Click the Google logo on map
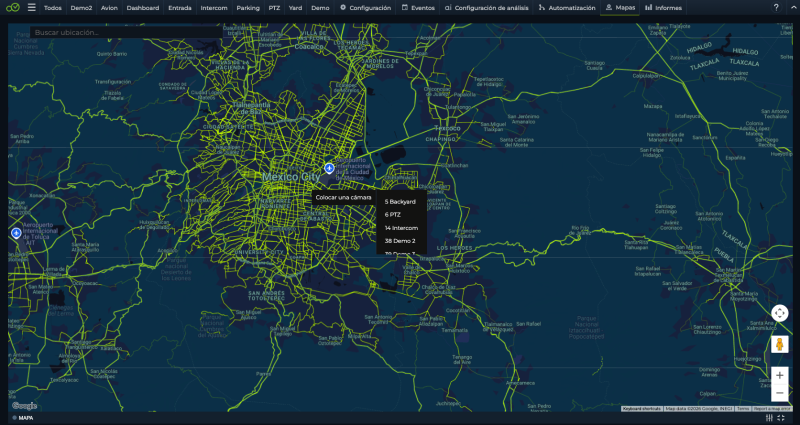 pos(24,406)
